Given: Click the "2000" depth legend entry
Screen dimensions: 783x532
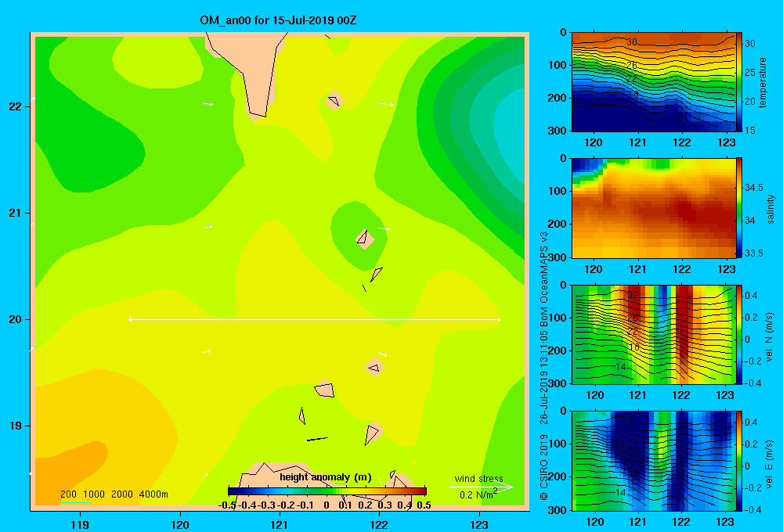Looking at the screenshot, I should click(122, 494).
